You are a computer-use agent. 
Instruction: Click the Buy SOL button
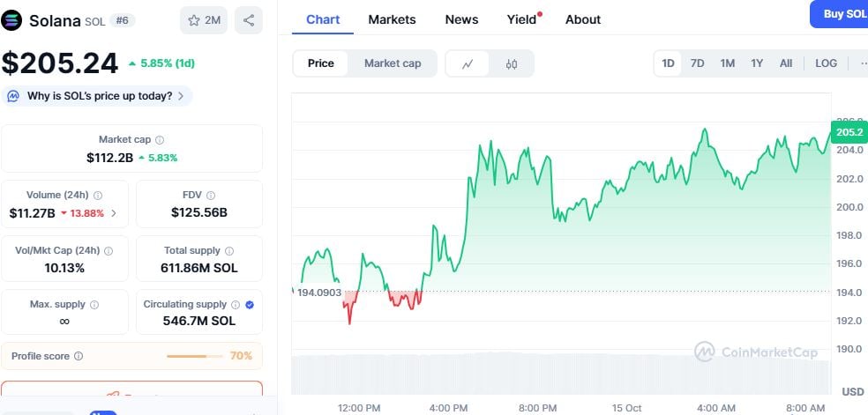tap(842, 14)
